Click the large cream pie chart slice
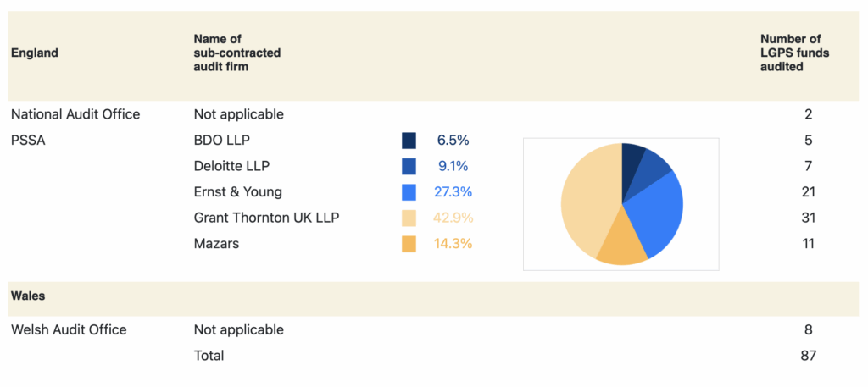The image size is (868, 387). tap(585, 199)
